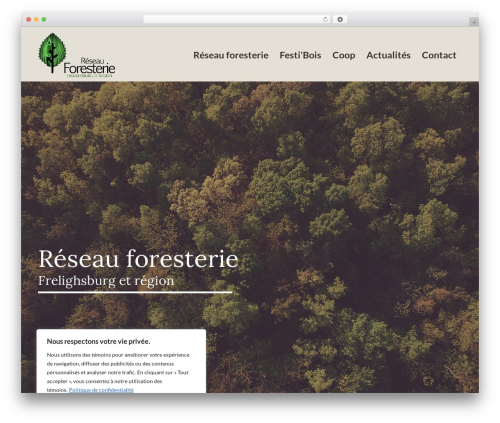Click the Réseau Foresterie leaf logo
500x423 pixels.
pyautogui.click(x=77, y=55)
